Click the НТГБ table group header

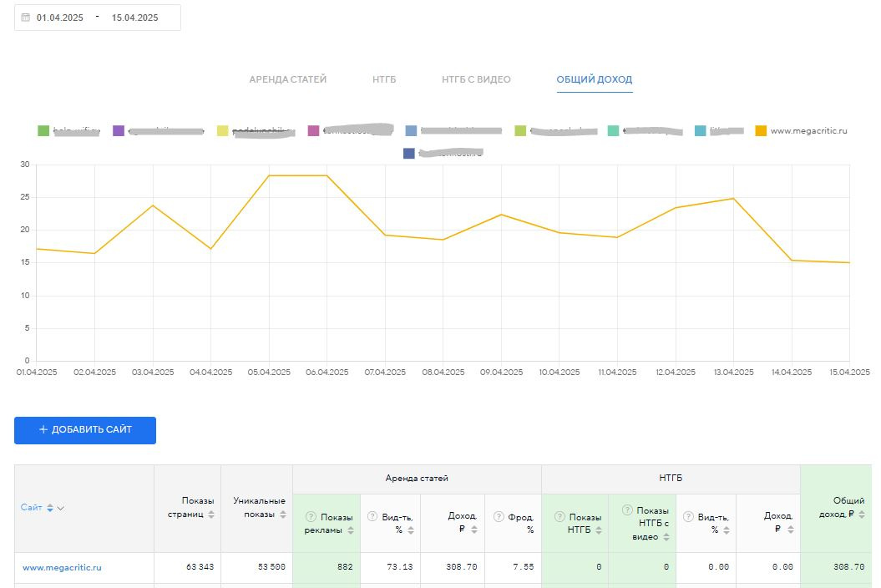[671, 478]
